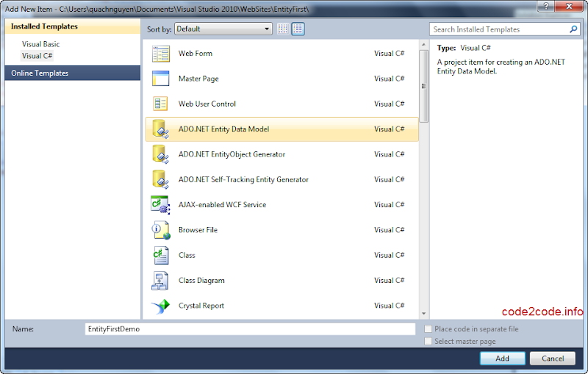The height and width of the screenshot is (374, 588).
Task: Click the Search Installed Templates field
Action: [x=500, y=29]
